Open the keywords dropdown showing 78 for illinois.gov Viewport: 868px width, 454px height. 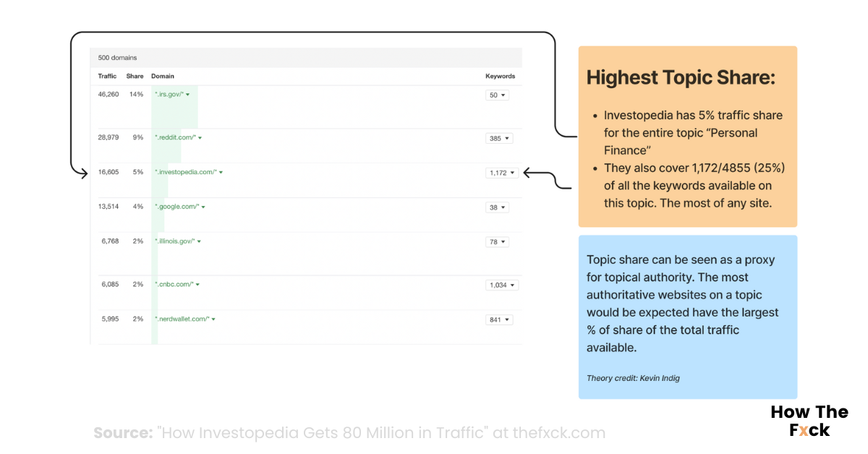point(497,242)
